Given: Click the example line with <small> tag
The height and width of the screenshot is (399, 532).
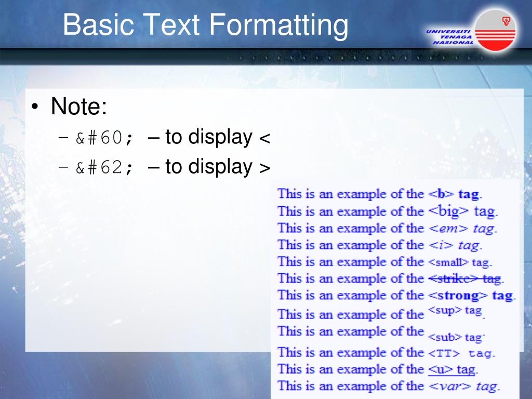Looking at the screenshot, I should click(x=385, y=262).
